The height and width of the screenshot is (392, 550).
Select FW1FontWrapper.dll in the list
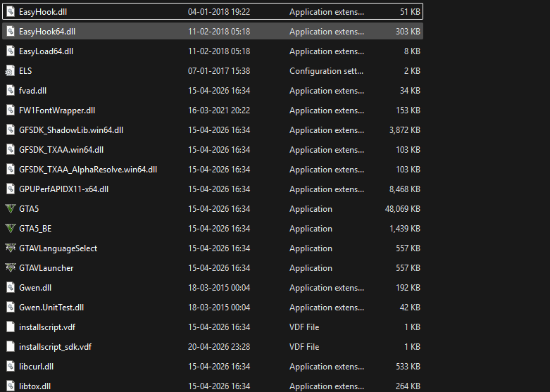57,110
